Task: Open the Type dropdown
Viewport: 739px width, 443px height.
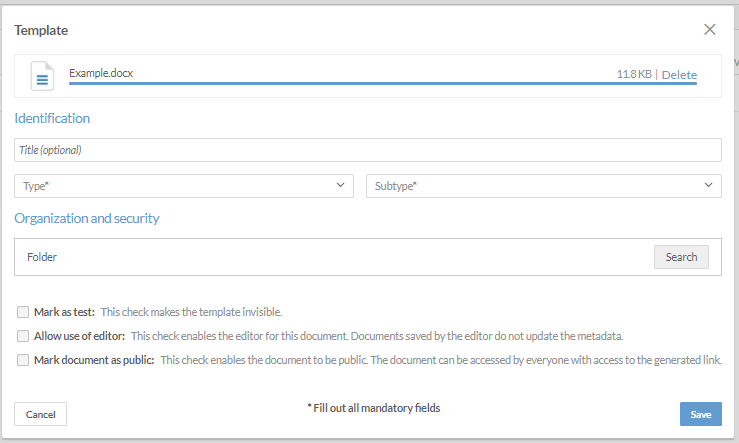Action: coord(184,186)
